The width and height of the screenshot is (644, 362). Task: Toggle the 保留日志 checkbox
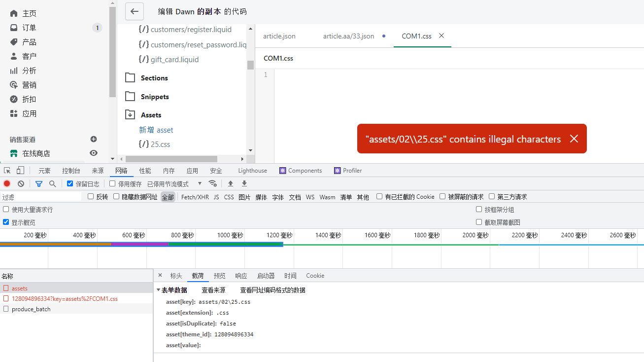(x=70, y=183)
